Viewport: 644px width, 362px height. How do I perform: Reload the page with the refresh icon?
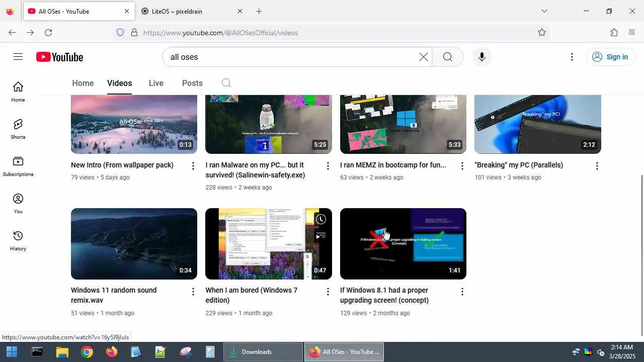tap(48, 33)
